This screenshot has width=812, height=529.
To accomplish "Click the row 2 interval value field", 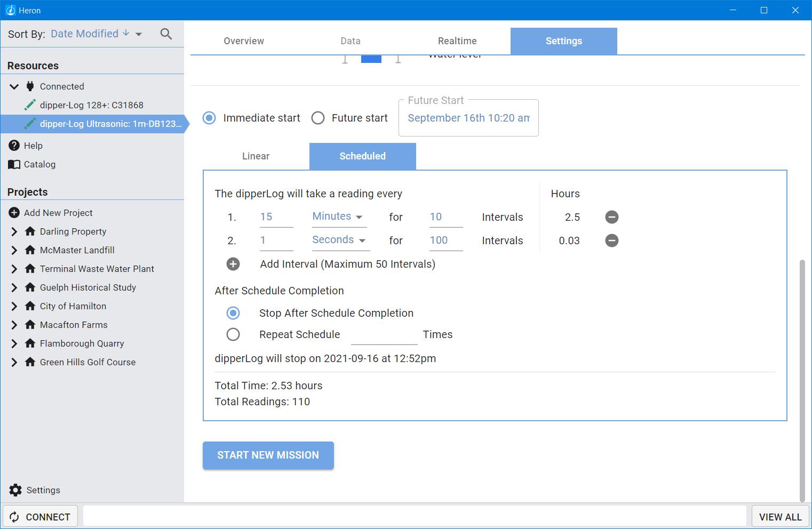I will point(276,241).
